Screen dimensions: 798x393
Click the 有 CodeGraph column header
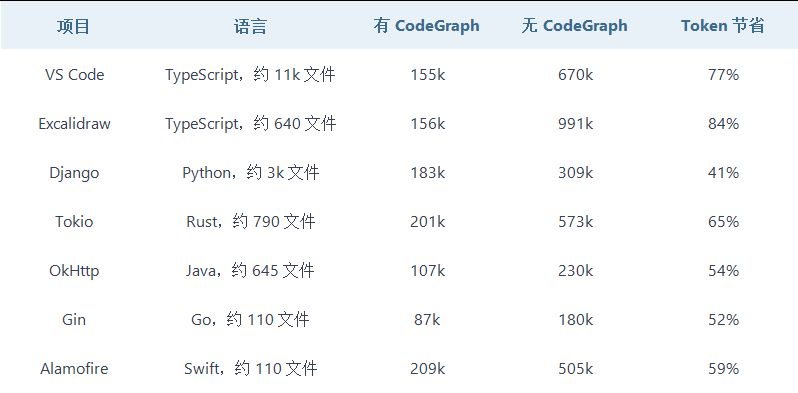426,26
